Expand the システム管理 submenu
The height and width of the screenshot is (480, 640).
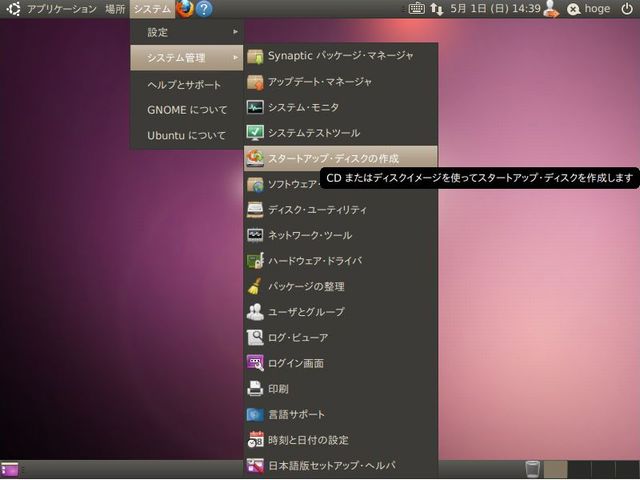point(185,58)
